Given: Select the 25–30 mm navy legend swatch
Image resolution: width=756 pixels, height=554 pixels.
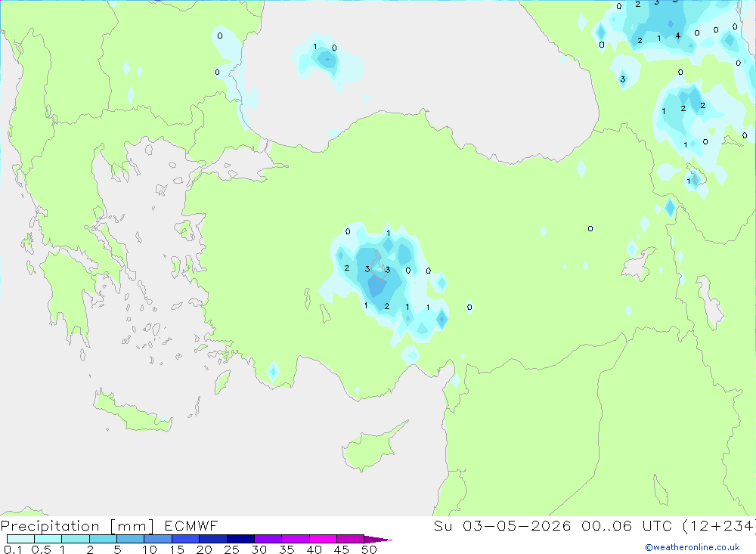Looking at the screenshot, I should click(x=240, y=539).
